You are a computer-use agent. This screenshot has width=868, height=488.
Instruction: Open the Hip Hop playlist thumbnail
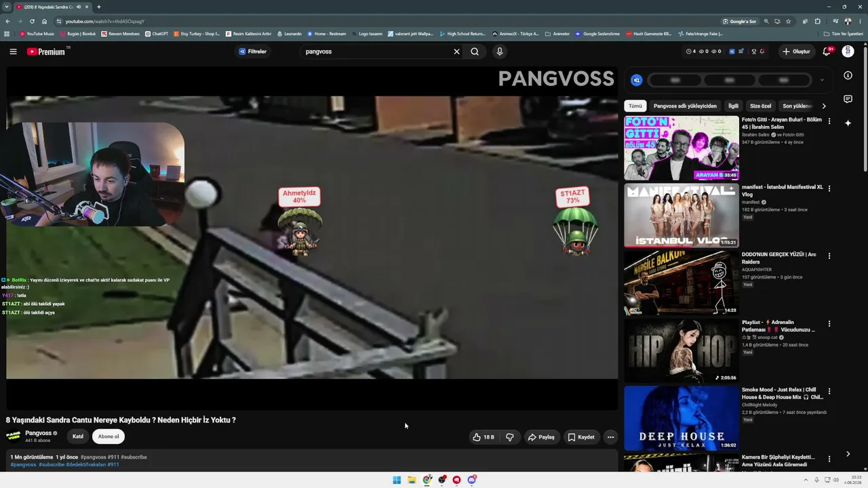[x=682, y=350]
